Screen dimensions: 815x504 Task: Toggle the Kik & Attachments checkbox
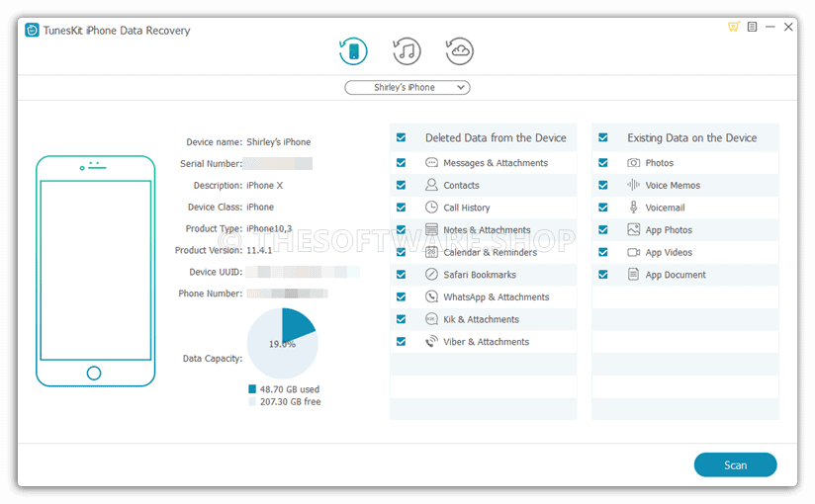pyautogui.click(x=401, y=319)
